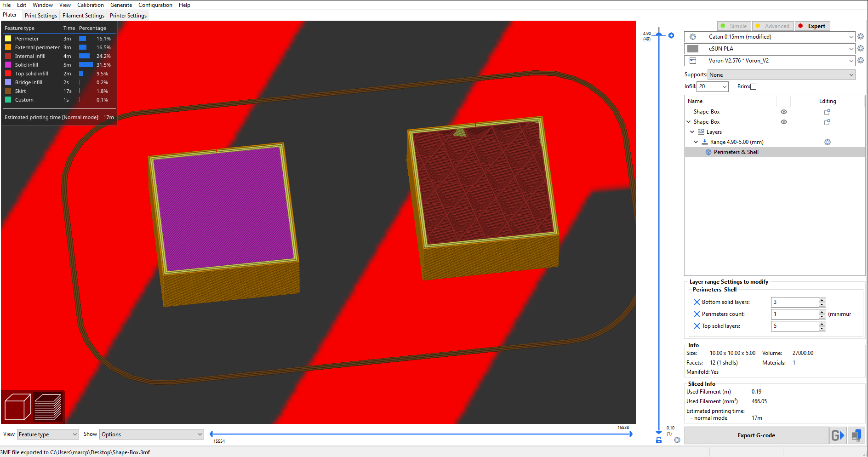Collapse the Layers tree node
This screenshot has height=457, width=868.
coord(692,132)
